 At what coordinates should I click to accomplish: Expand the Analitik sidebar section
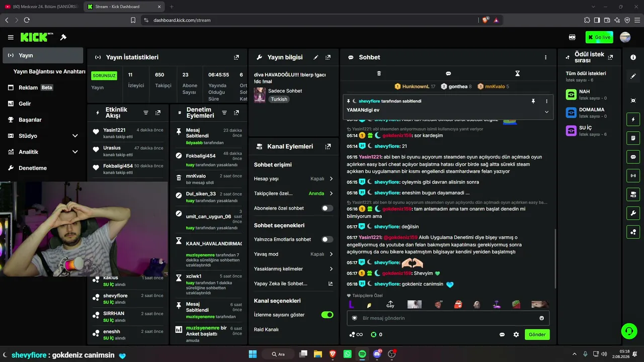coord(75,152)
